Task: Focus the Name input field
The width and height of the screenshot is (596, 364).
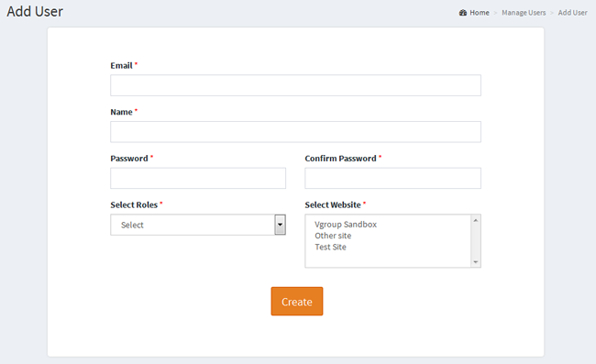Action: (295, 132)
